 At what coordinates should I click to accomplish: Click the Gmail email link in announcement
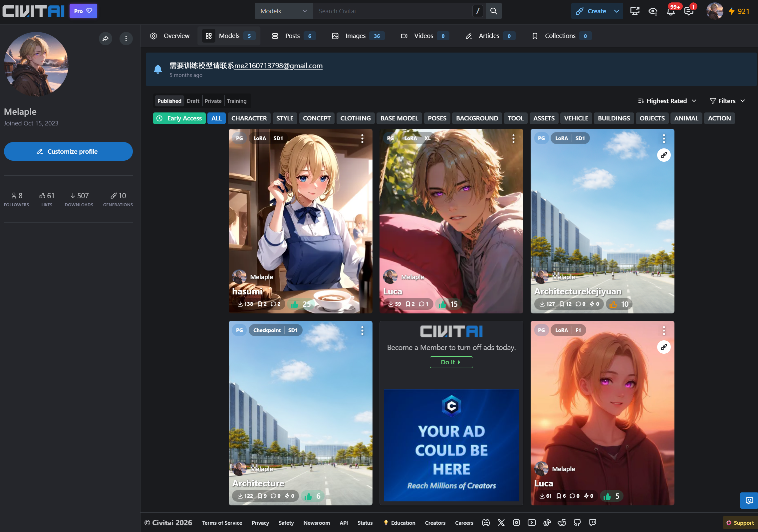[x=278, y=66]
